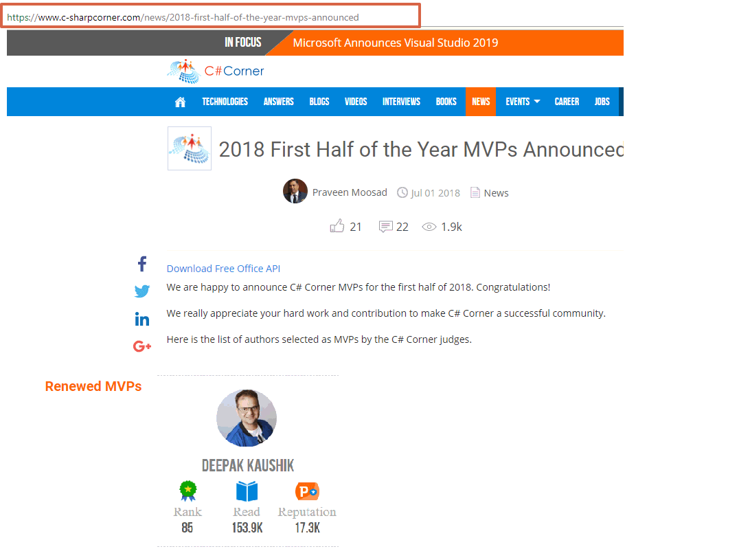The image size is (739, 560).
Task: Click the Home icon in navbar
Action: point(180,102)
